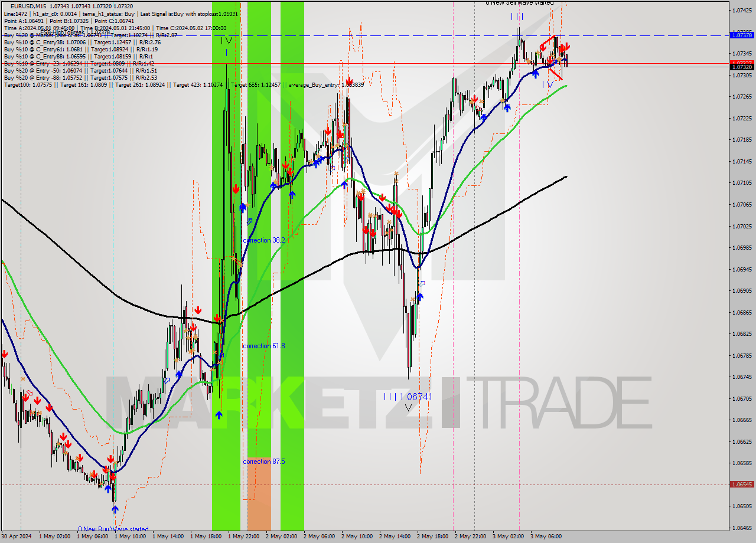Click the 1.06865 price axis label

742,312
